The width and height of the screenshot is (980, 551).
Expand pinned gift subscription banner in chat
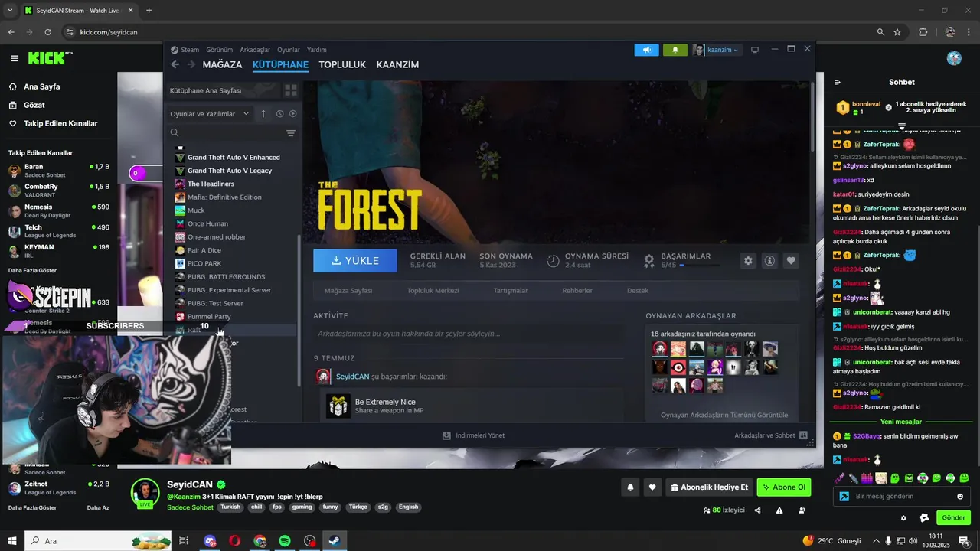(902, 126)
